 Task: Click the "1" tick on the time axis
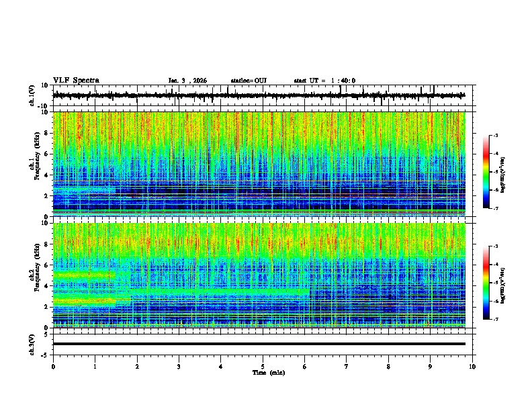coord(95,367)
